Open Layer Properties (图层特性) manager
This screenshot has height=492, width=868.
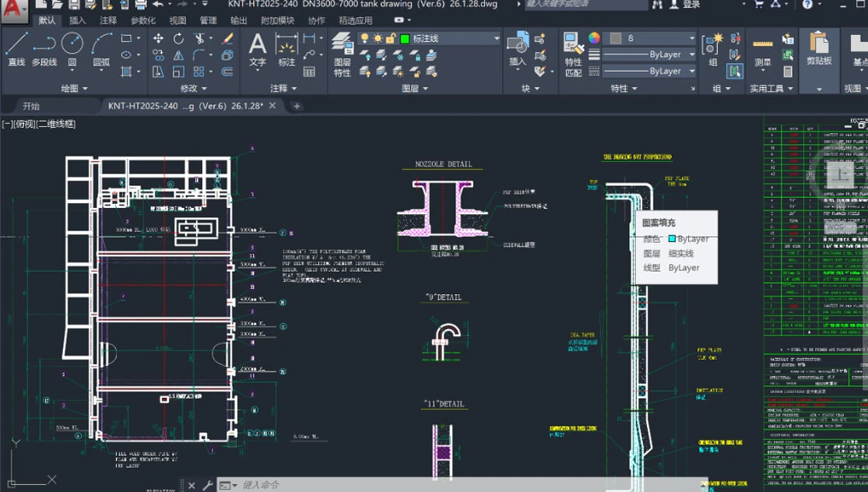342,54
